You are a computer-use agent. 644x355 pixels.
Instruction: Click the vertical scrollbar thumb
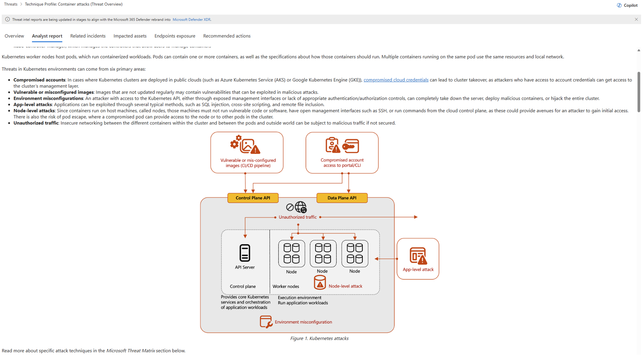(638, 92)
